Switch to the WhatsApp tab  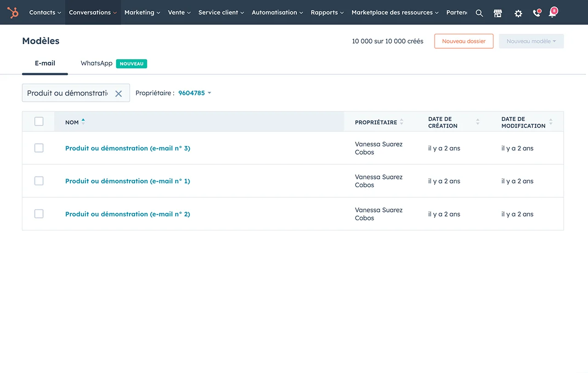96,63
